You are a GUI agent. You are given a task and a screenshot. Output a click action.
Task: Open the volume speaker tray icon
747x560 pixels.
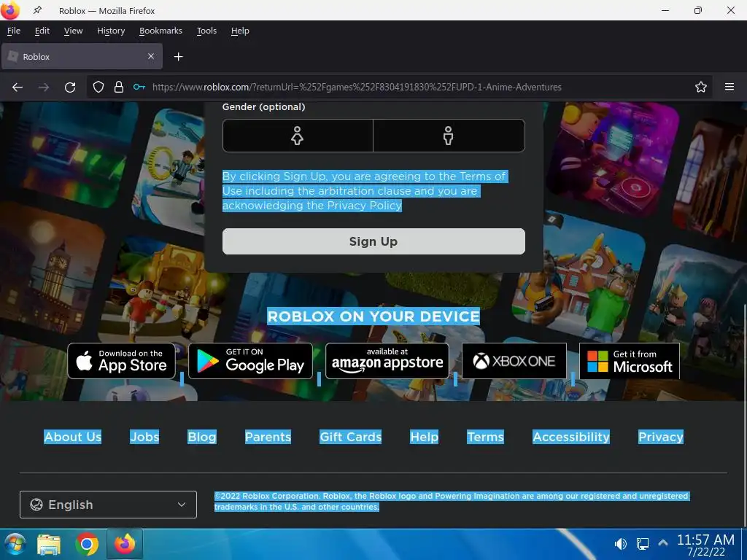click(621, 544)
